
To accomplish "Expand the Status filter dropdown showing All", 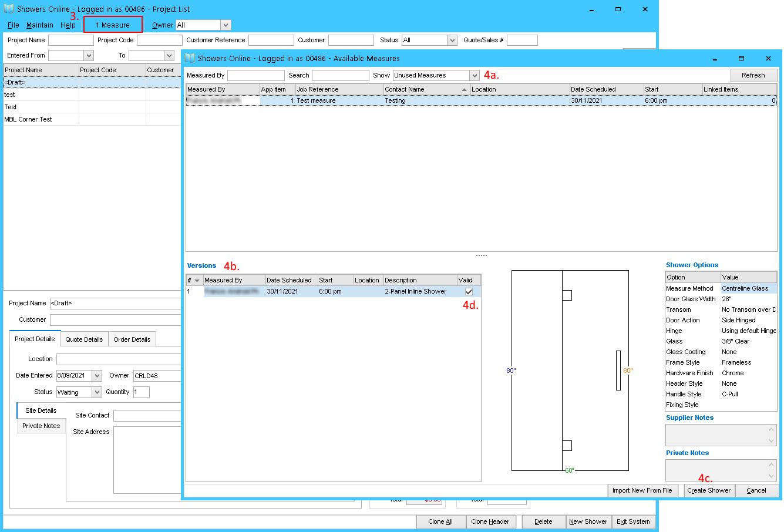I will click(452, 41).
